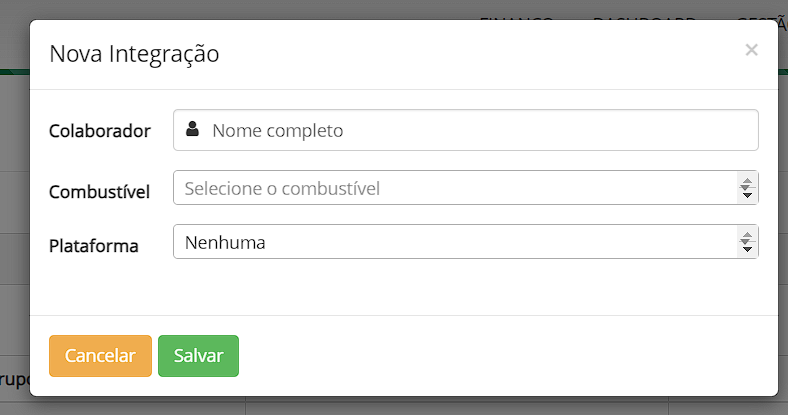Click the up arrow on Combustível selector
The height and width of the screenshot is (415, 788).
pyautogui.click(x=746, y=182)
